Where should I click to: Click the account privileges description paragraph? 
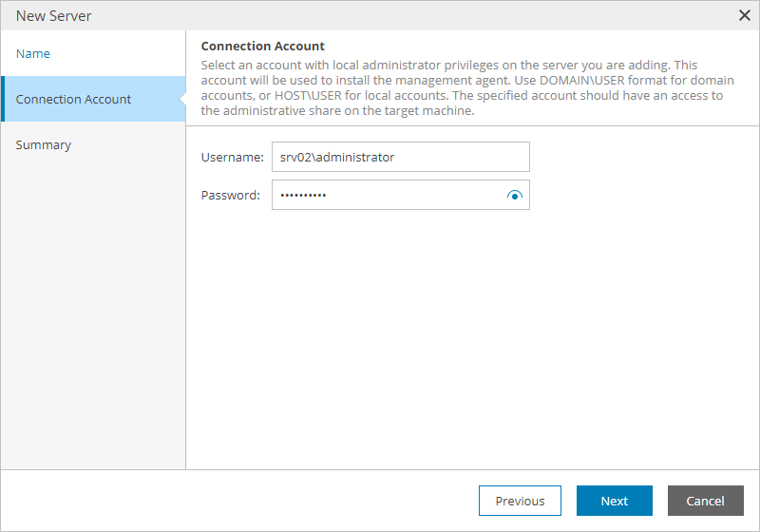pos(465,87)
